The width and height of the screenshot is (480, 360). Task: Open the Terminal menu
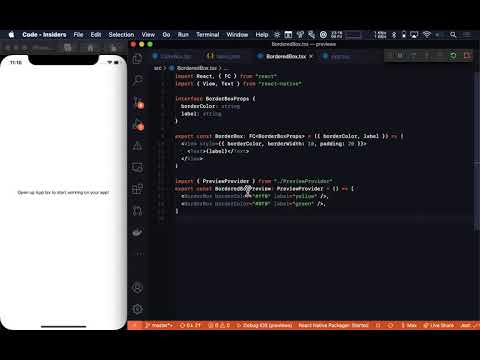(x=207, y=35)
